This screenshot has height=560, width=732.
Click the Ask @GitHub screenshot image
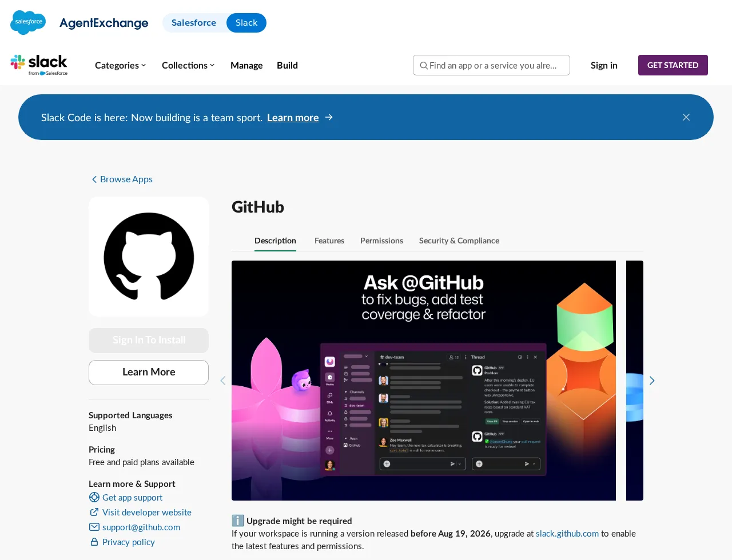424,381
